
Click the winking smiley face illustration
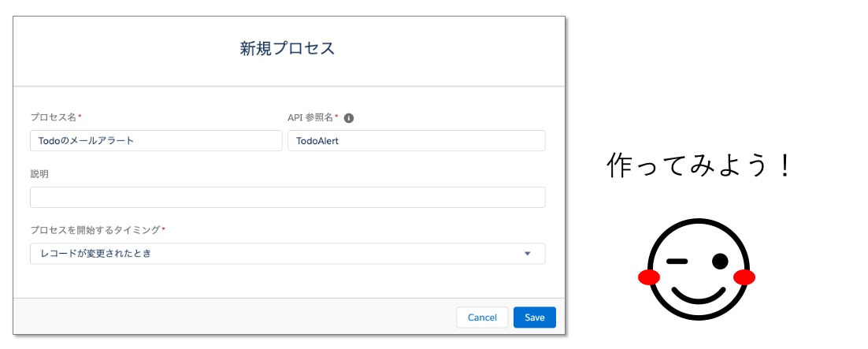(x=697, y=269)
